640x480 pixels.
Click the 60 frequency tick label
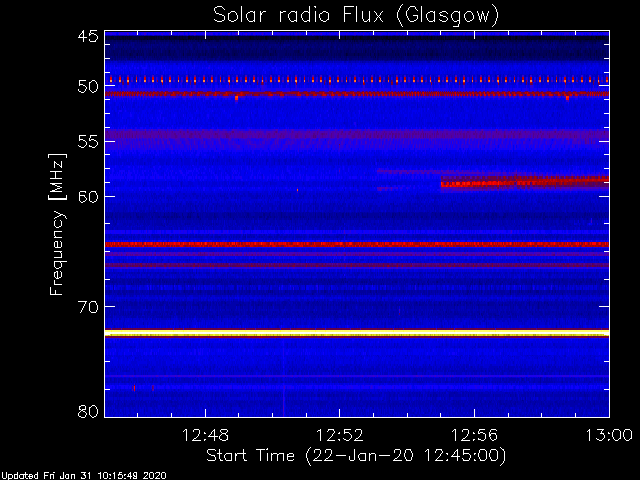coord(88,196)
